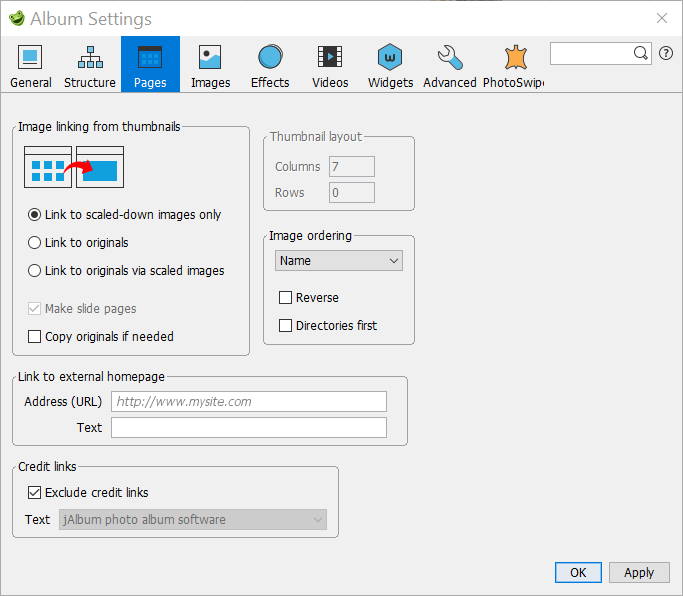Click the help question mark icon
Viewport: 683px width, 596px height.
point(666,53)
